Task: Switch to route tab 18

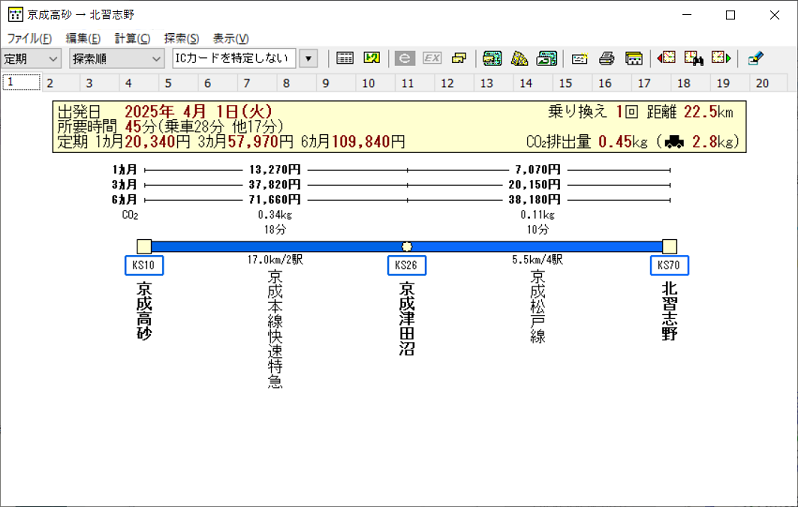Action: [x=691, y=83]
